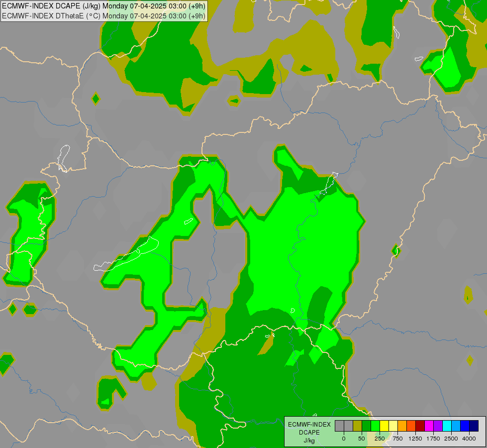Click the legend value "4000"
487x448 pixels.
tap(469, 439)
